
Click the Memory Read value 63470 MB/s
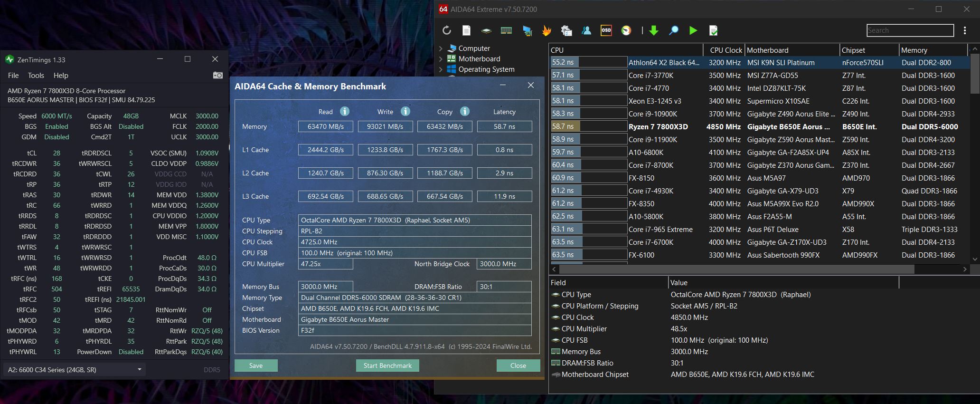(325, 126)
